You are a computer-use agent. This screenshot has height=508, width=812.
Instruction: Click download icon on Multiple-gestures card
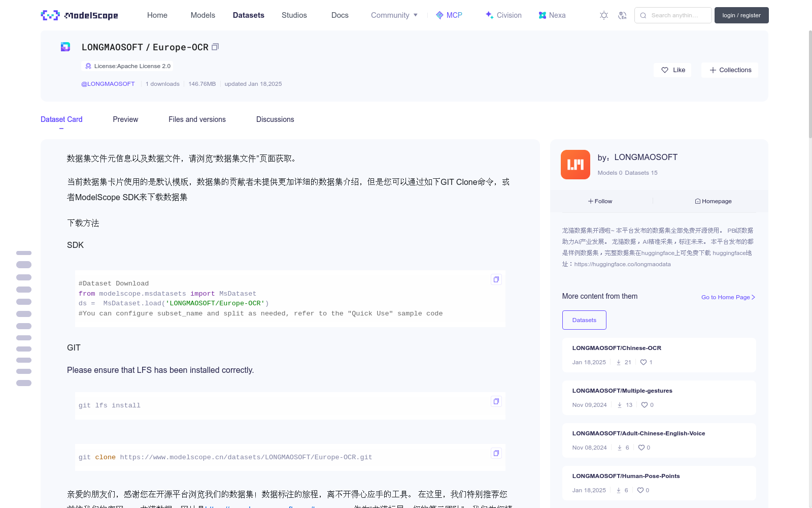[x=620, y=405]
